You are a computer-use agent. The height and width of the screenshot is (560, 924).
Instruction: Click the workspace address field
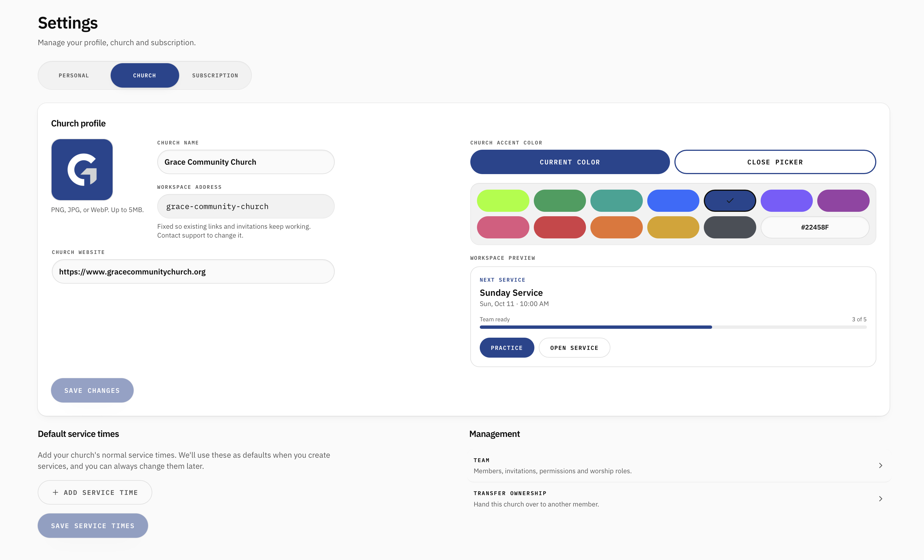pos(246,206)
